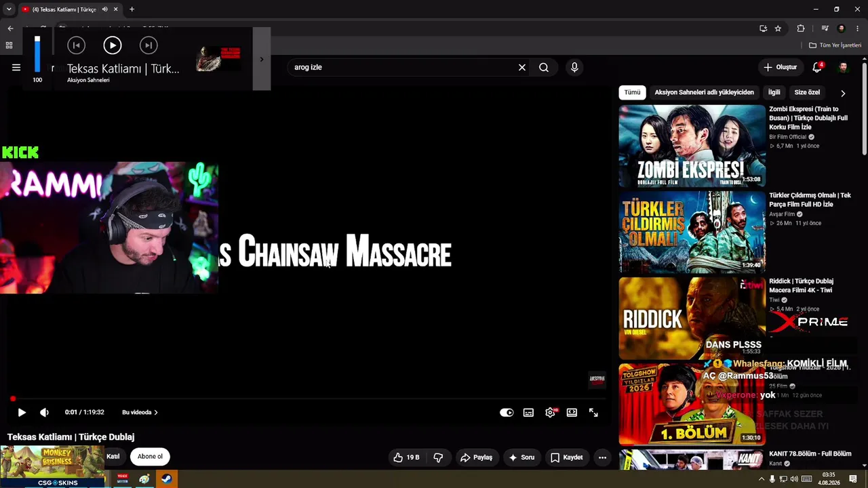Adjust the blue volume bar at 100
868x488 pixels.
[37, 54]
